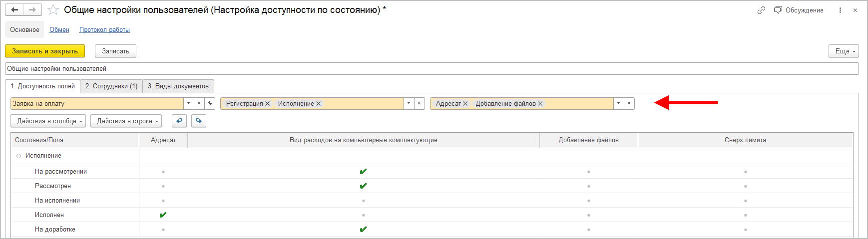Open the Действия в столбце dropdown
Screen dimensions: 868x239
click(x=48, y=121)
